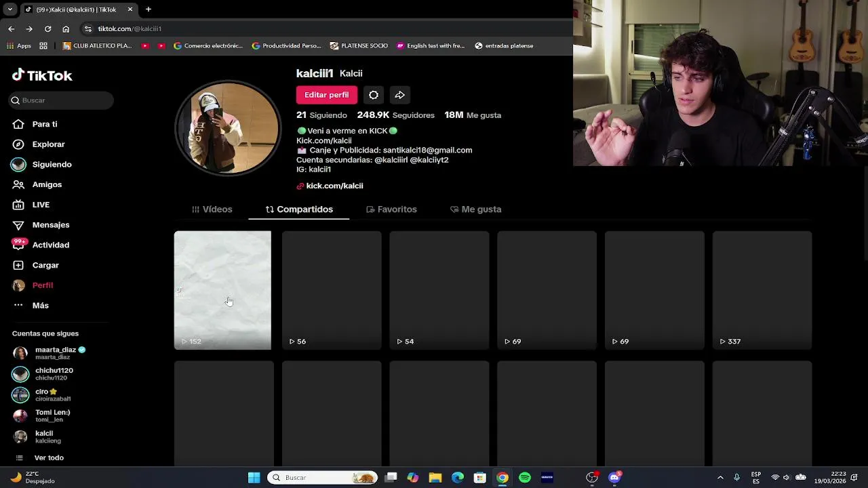Image resolution: width=868 pixels, height=488 pixels.
Task: Show hidden system tray icons
Action: pos(720,478)
